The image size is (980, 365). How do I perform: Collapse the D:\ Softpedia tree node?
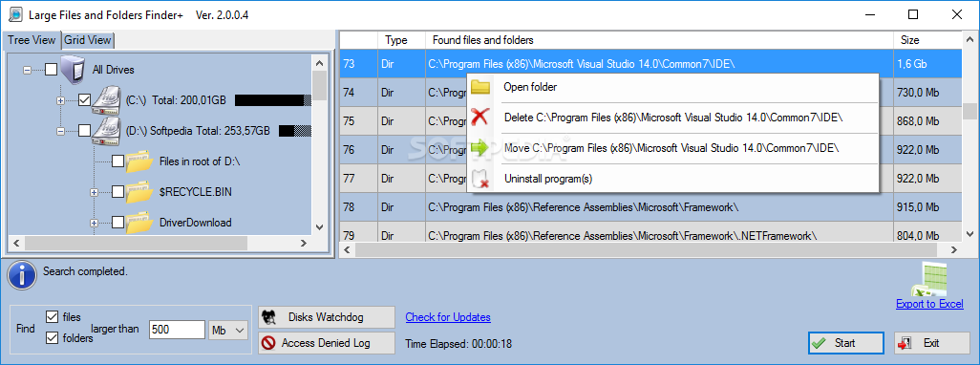60,131
